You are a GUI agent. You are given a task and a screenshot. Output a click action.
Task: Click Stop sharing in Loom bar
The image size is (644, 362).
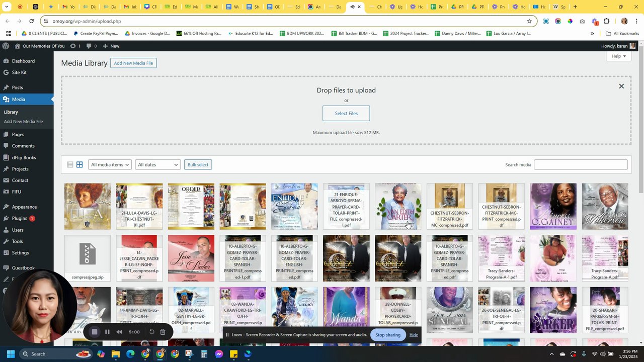388,335
